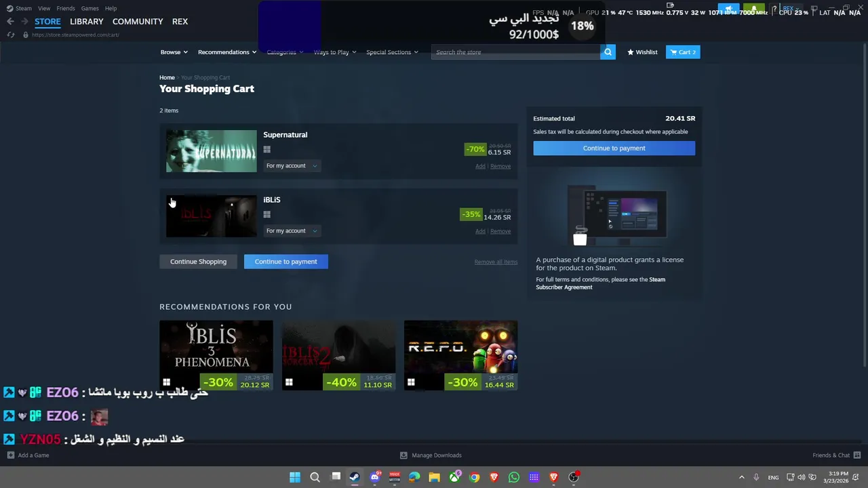Click Continue to payment below cart items
Viewport: 868px width, 488px height.
click(x=285, y=262)
